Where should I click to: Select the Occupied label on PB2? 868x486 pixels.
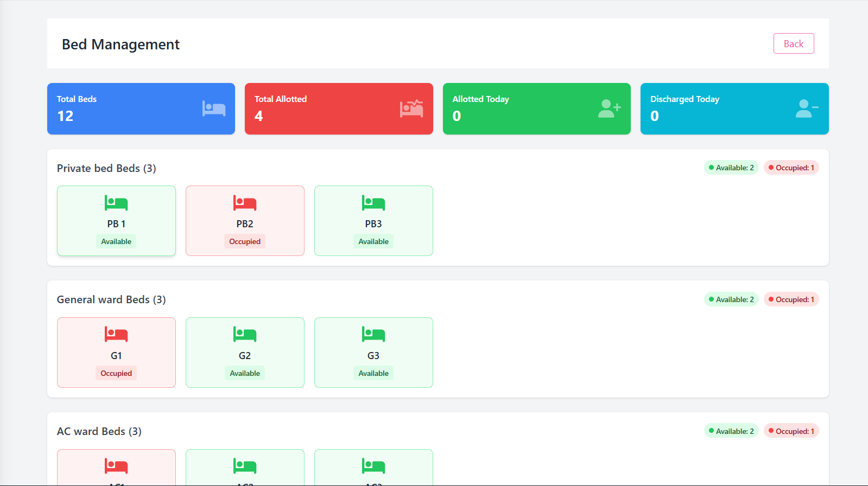(245, 241)
